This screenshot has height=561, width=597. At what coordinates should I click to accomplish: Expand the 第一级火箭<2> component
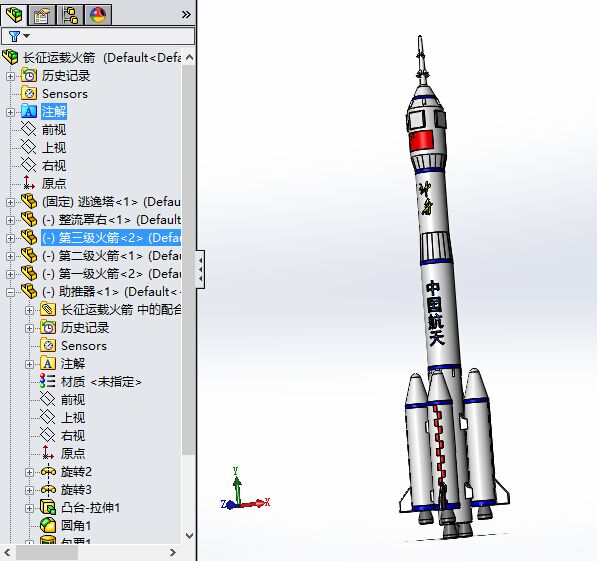pyautogui.click(x=10, y=274)
